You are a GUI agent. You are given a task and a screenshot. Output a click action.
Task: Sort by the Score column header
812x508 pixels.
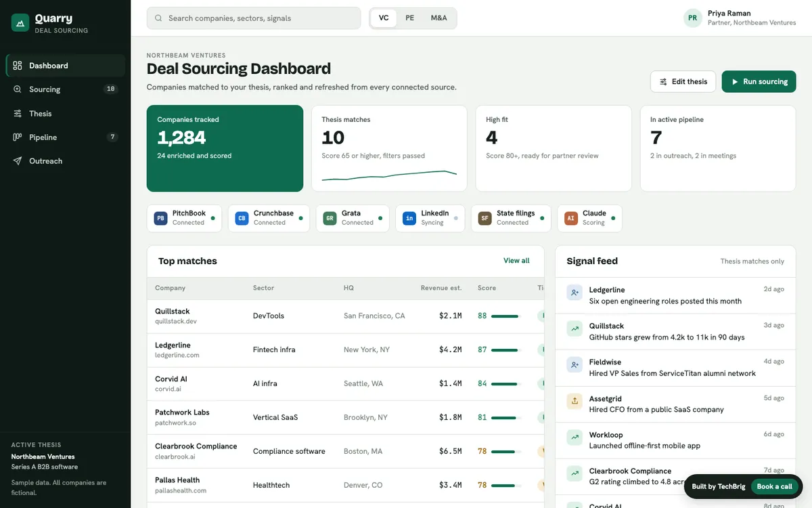487,288
